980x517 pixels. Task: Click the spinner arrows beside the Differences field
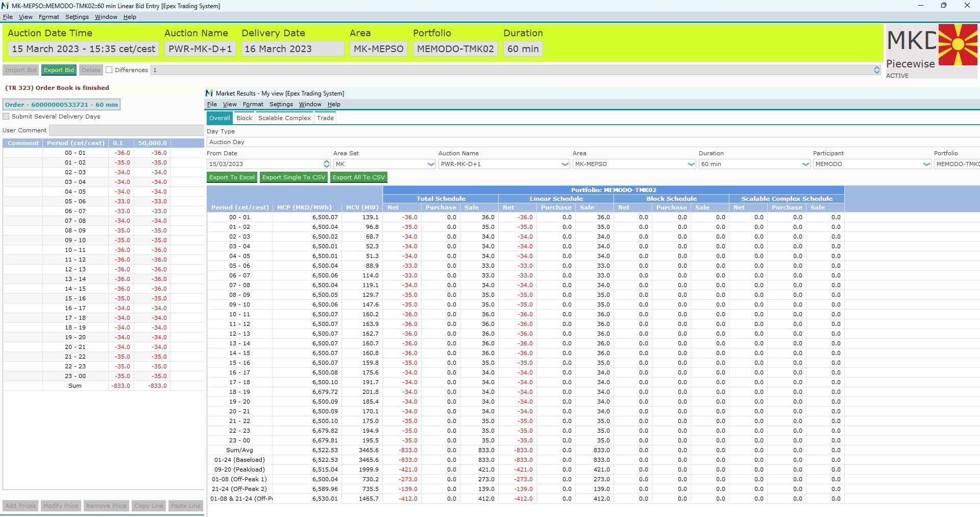pyautogui.click(x=876, y=70)
